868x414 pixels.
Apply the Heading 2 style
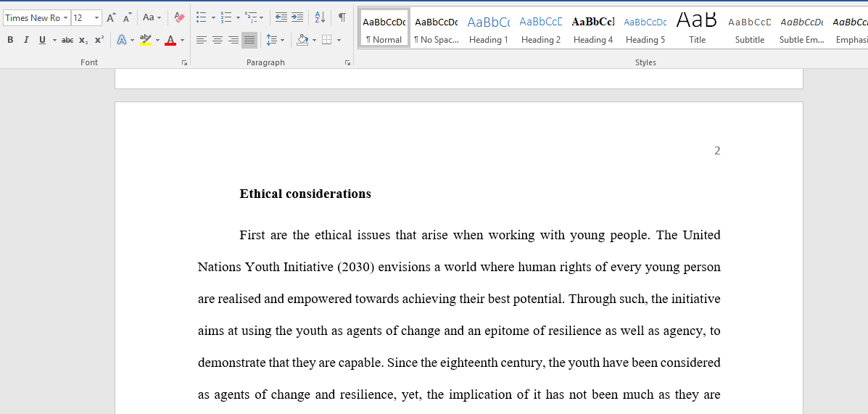(541, 28)
